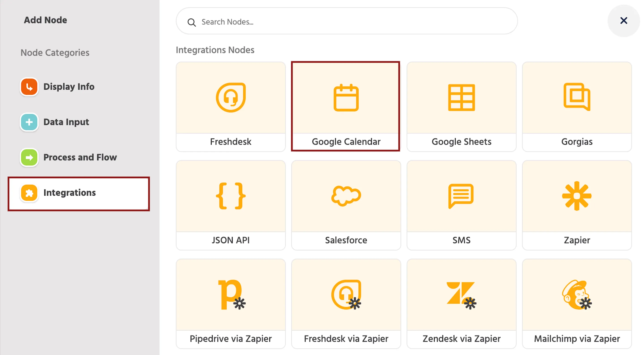Select the Integrations category label

pyautogui.click(x=69, y=193)
